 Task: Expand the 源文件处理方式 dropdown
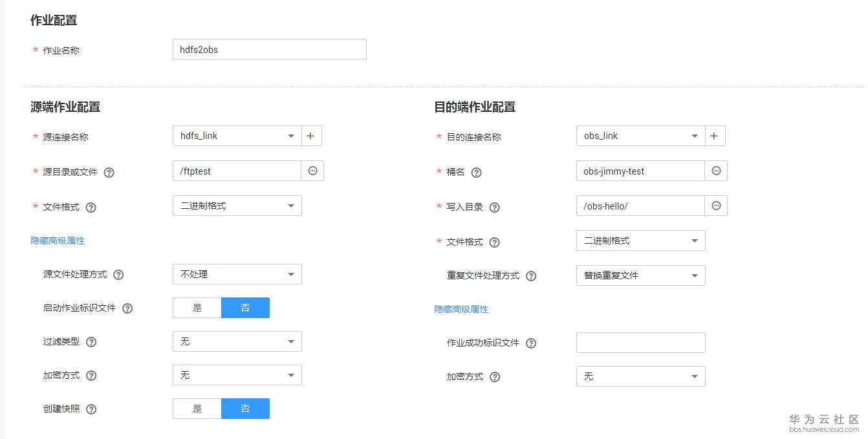237,274
